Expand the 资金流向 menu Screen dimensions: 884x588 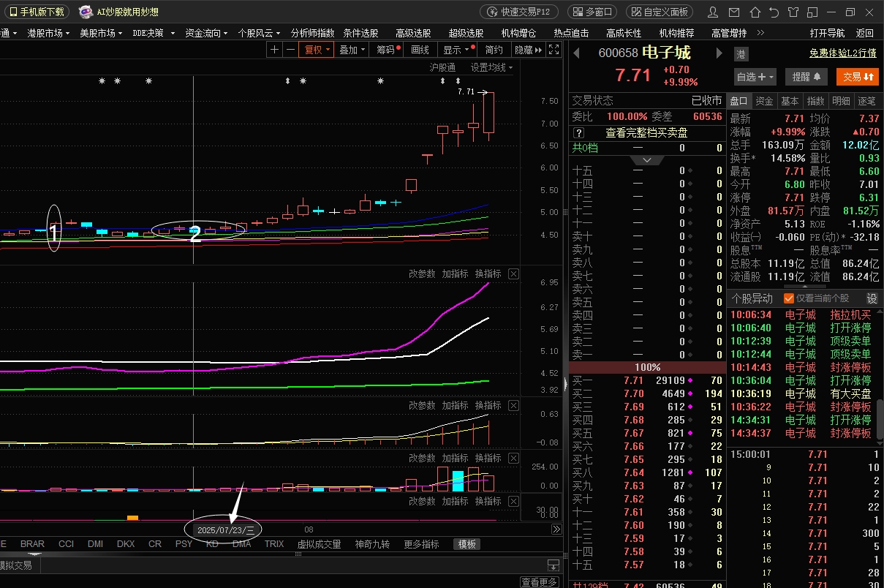[x=206, y=33]
